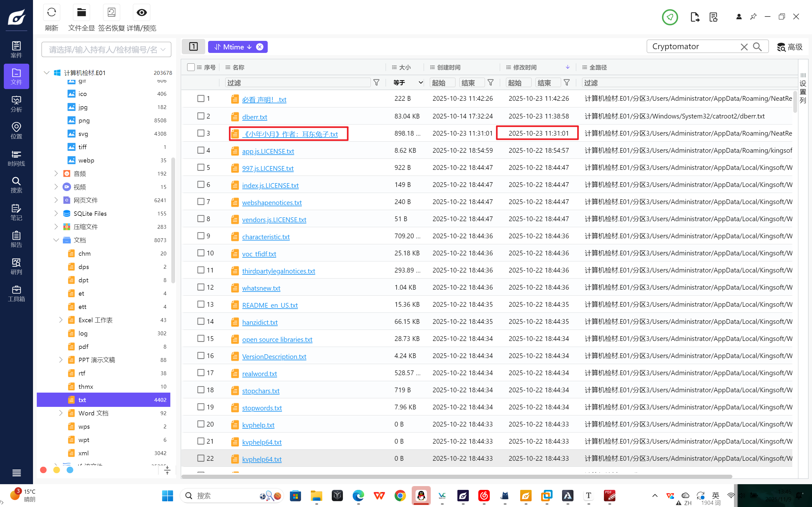Select the pdf category in tree
Screen dimensions: 812x507
click(x=83, y=346)
